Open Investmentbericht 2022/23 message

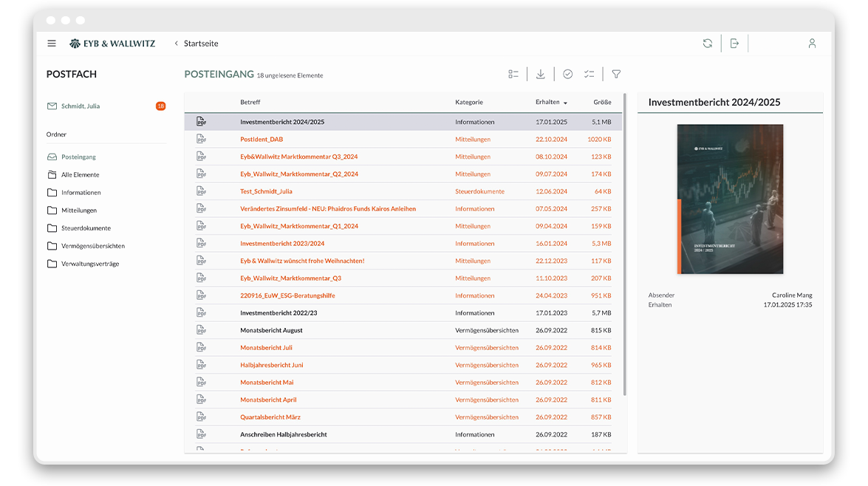[x=278, y=312]
